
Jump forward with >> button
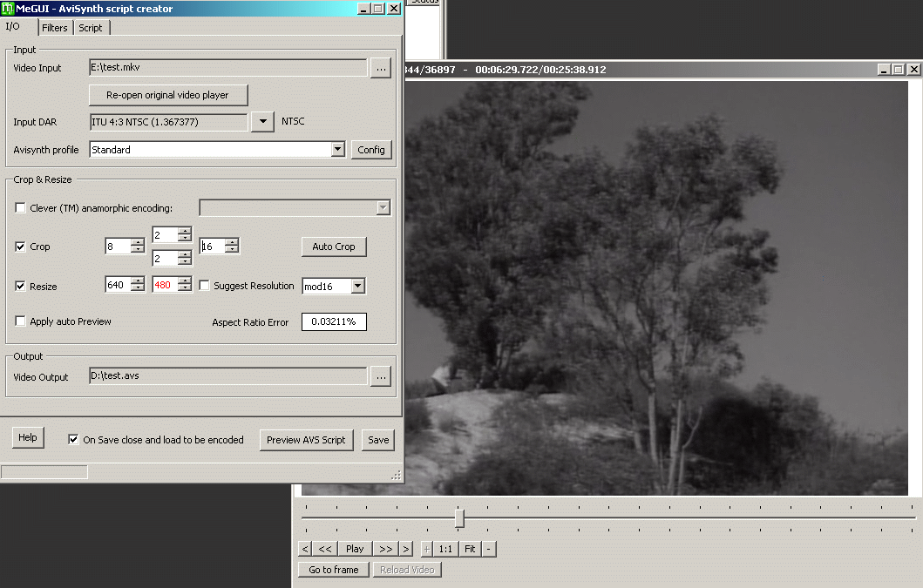click(385, 549)
